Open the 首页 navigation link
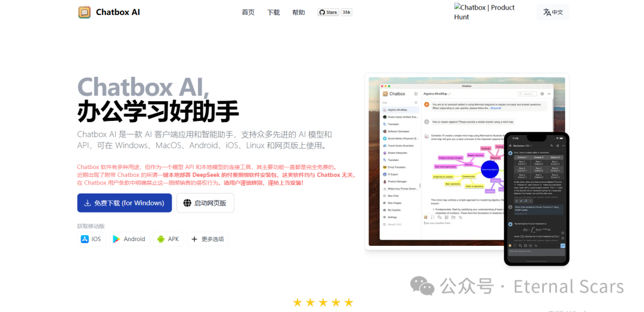 (x=248, y=13)
